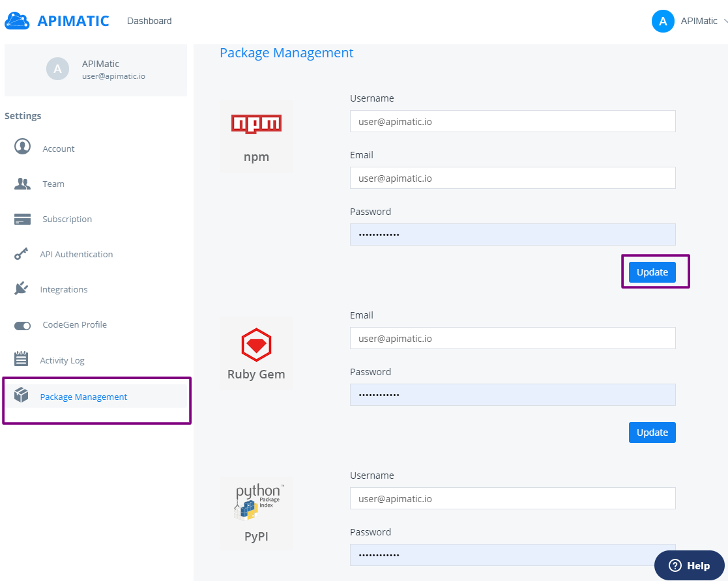This screenshot has height=581, width=728.
Task: Open the Subscription settings page
Action: pyautogui.click(x=67, y=220)
